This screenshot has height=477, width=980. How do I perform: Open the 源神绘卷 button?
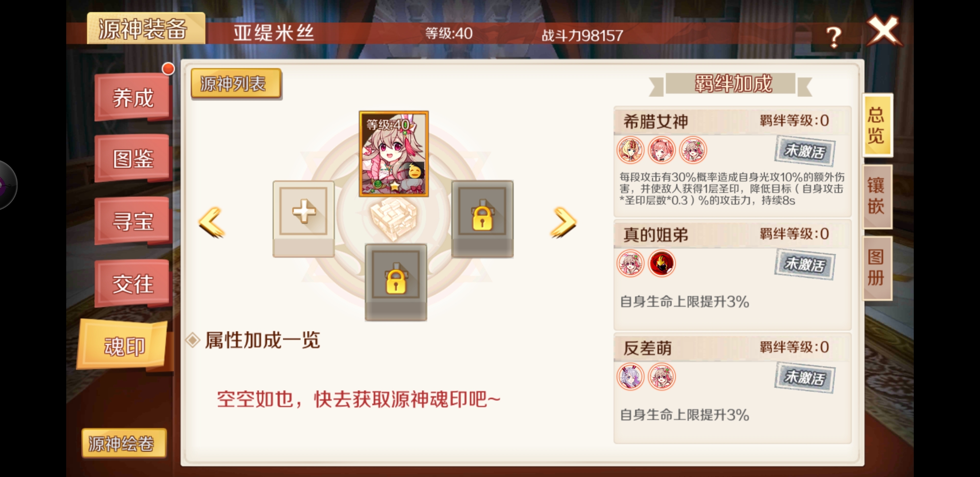coord(123,443)
